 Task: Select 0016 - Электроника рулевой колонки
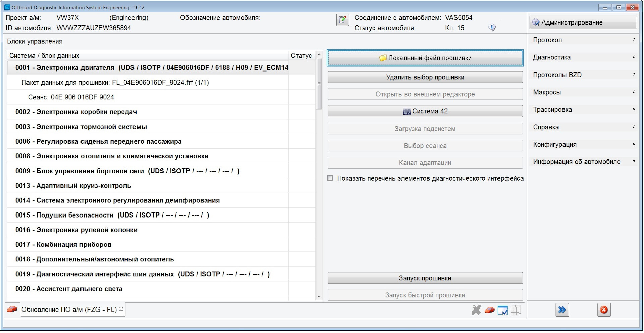[x=161, y=230]
